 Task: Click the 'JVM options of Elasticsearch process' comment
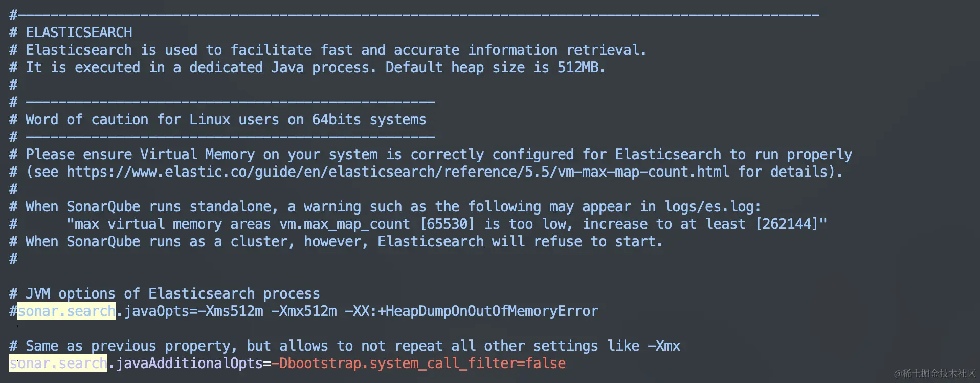click(x=172, y=293)
